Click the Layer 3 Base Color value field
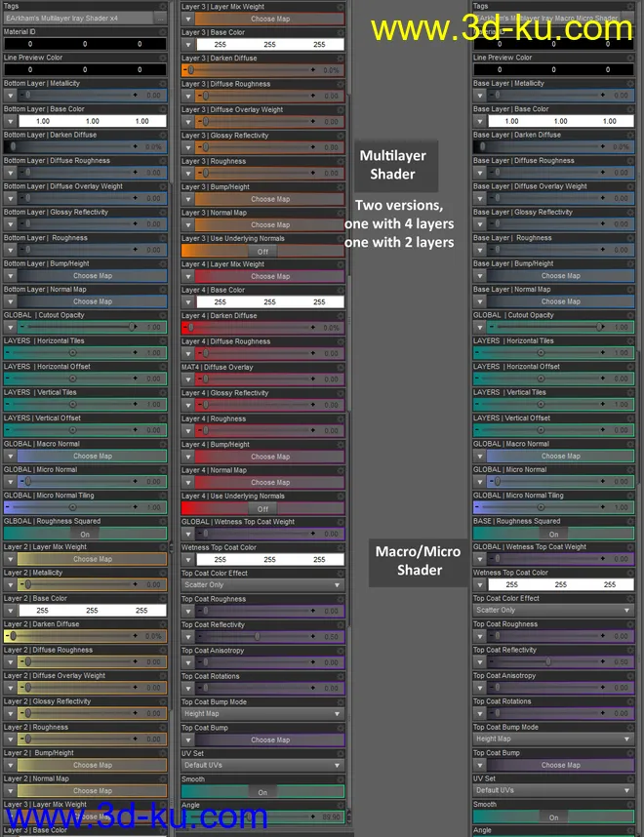644x837 pixels. [269, 45]
